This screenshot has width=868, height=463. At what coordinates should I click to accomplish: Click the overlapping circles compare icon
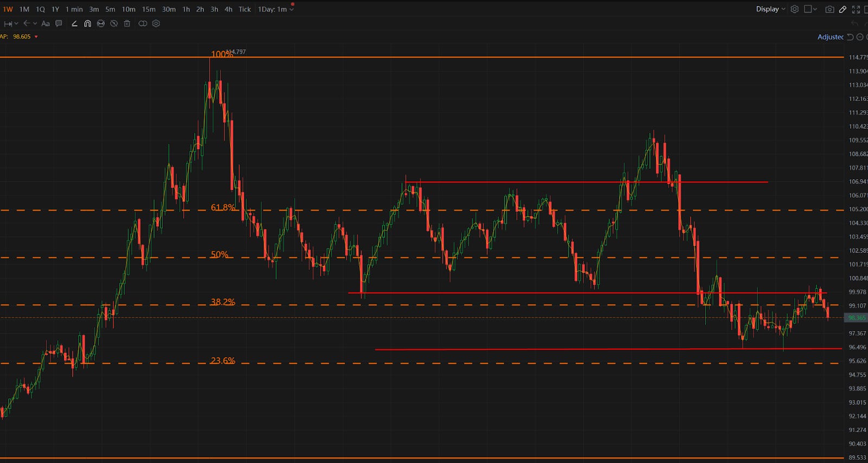pos(143,23)
